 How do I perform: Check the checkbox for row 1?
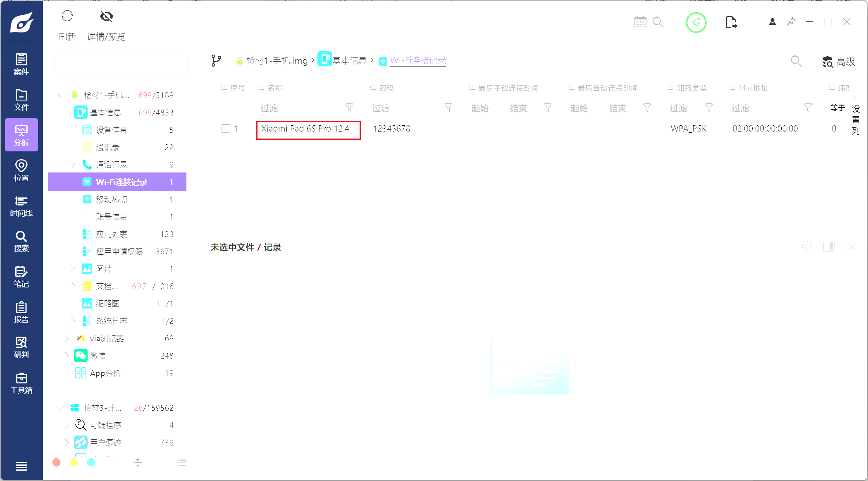[x=226, y=129]
